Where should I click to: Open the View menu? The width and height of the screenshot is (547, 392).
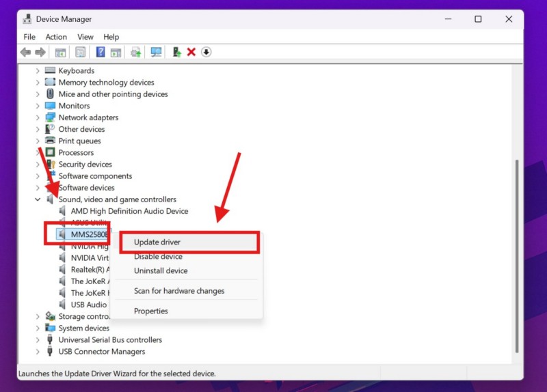coord(85,37)
